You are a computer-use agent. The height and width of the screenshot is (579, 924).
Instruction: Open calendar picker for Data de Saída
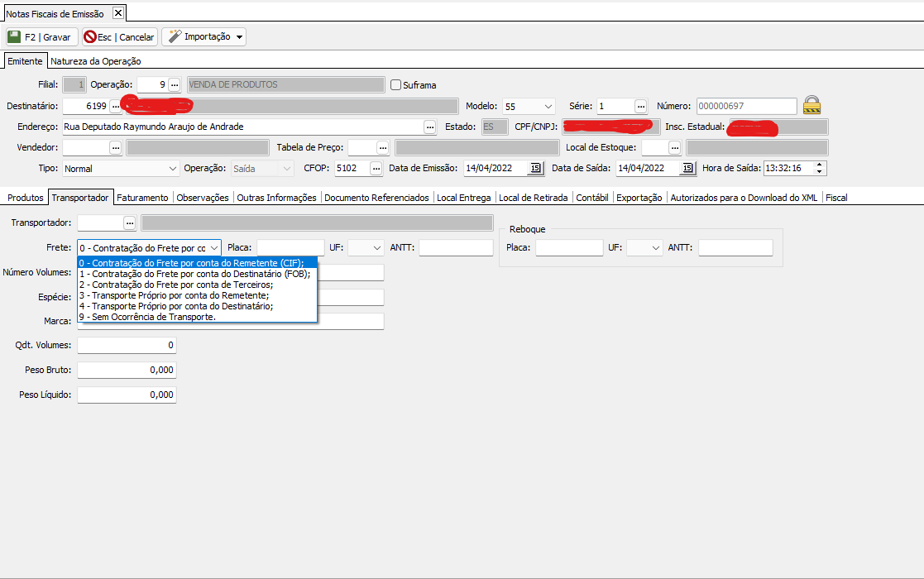point(687,168)
